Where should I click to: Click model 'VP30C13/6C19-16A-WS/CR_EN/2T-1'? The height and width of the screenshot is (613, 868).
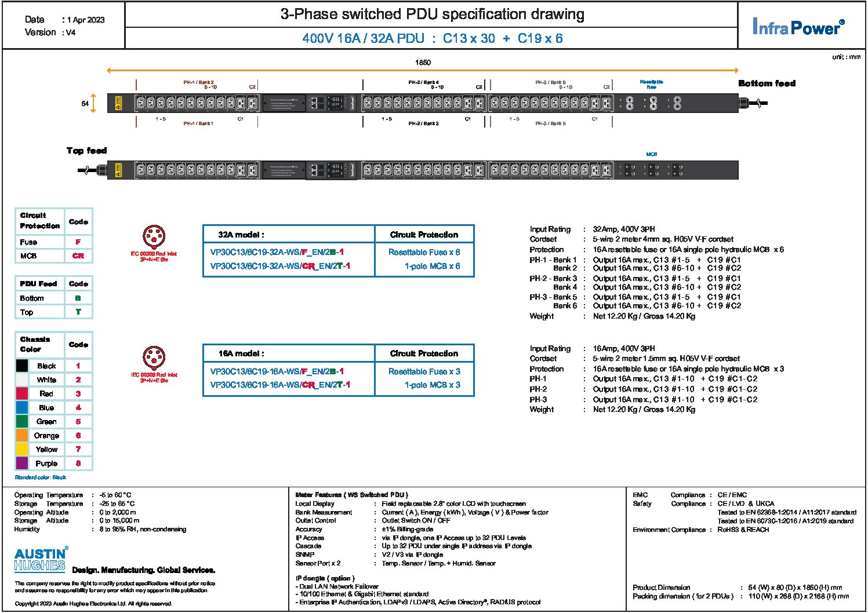point(280,385)
